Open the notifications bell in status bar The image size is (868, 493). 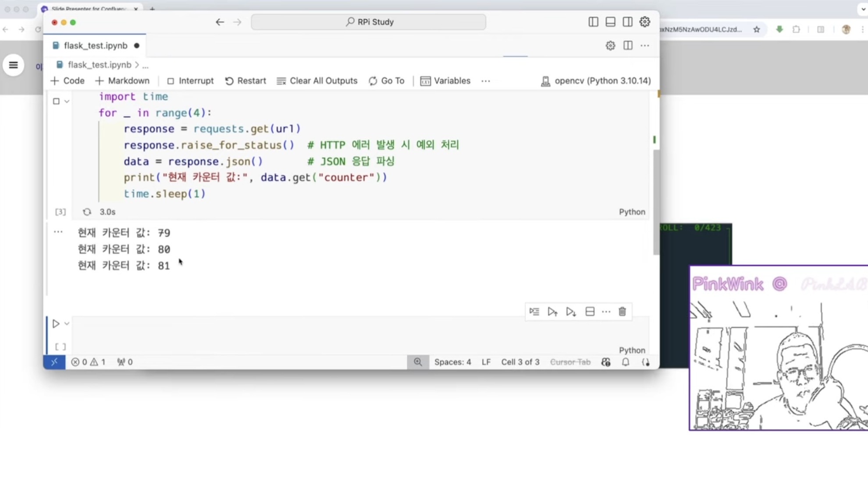[x=626, y=362]
